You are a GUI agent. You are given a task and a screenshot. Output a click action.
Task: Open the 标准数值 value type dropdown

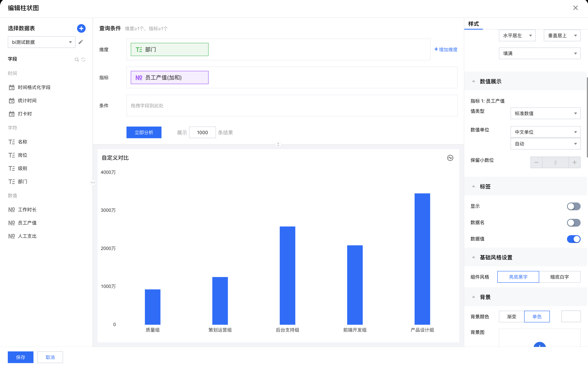click(545, 113)
